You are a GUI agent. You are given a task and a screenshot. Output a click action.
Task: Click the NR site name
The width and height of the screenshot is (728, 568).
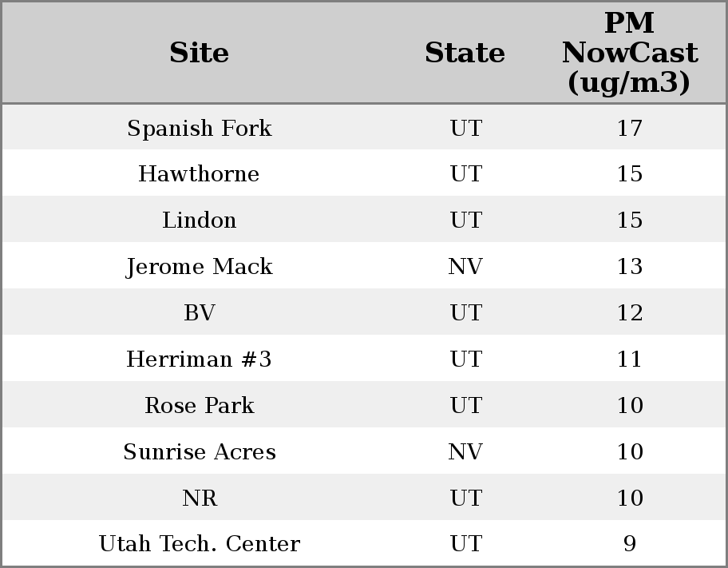[199, 498]
